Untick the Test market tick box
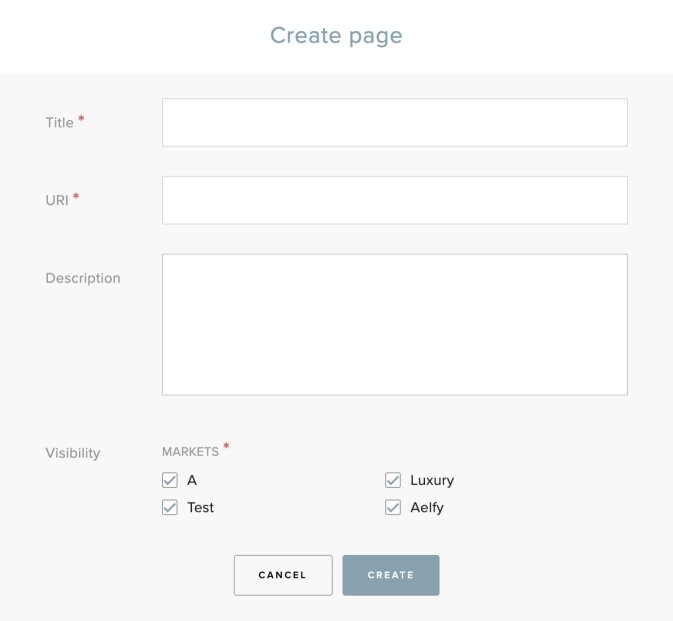 tap(170, 507)
